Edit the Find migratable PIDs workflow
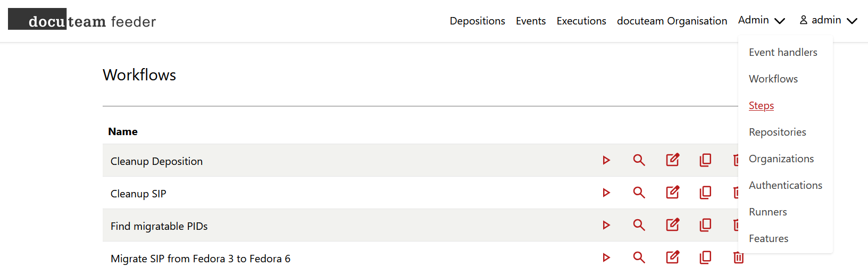 point(672,225)
